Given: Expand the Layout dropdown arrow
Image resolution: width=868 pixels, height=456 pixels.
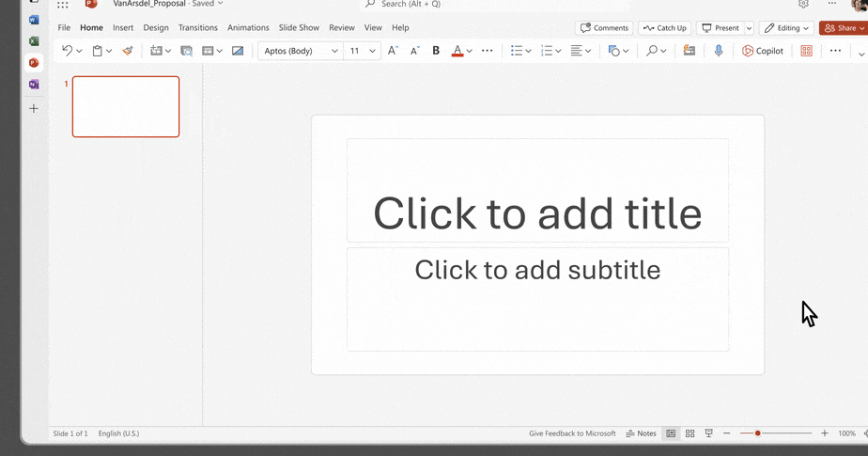Looking at the screenshot, I should (x=219, y=51).
